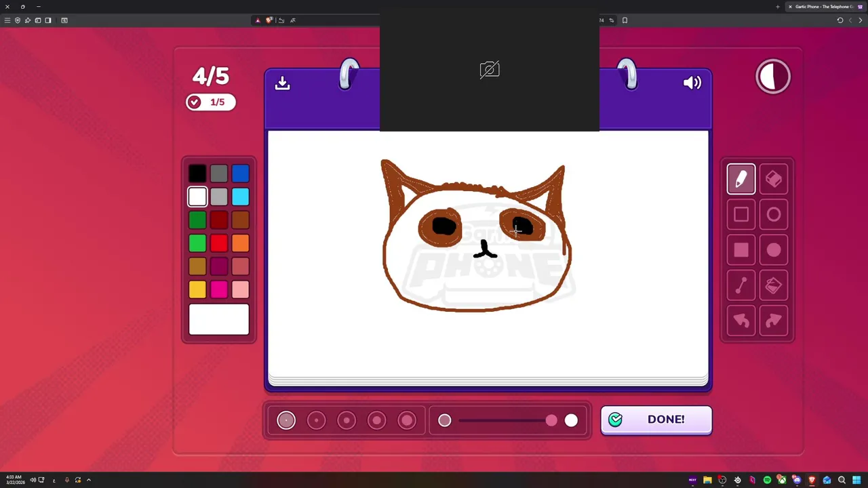Pick the white color swatch
868x488 pixels.
pyautogui.click(x=197, y=197)
